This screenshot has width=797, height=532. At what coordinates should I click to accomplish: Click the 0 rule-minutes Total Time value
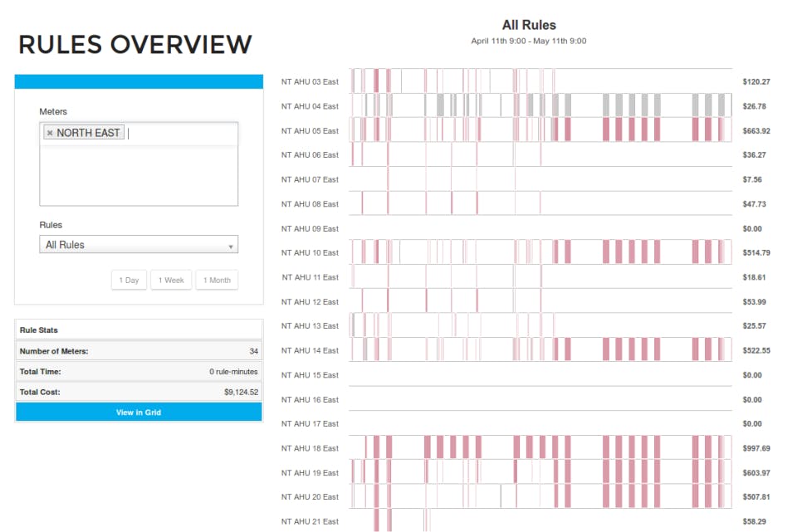[233, 372]
